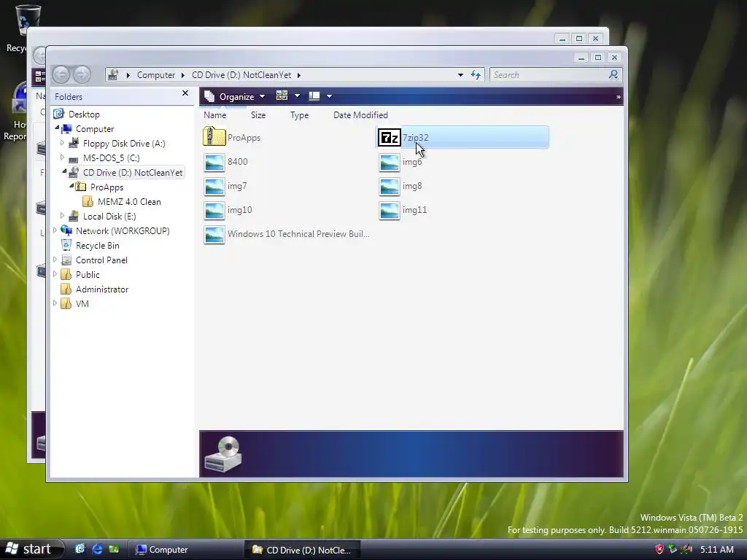Sort by the Name column header
This screenshot has height=560, width=747.
click(x=215, y=114)
